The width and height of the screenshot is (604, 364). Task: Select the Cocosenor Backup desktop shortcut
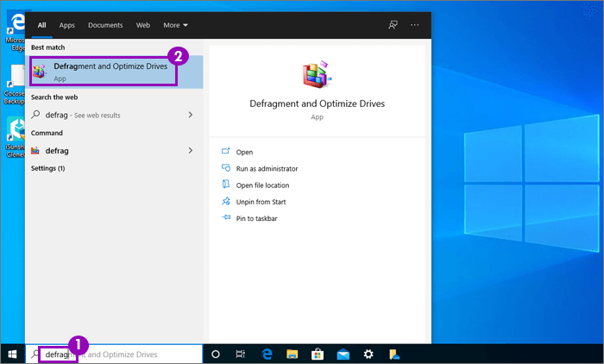click(x=15, y=85)
